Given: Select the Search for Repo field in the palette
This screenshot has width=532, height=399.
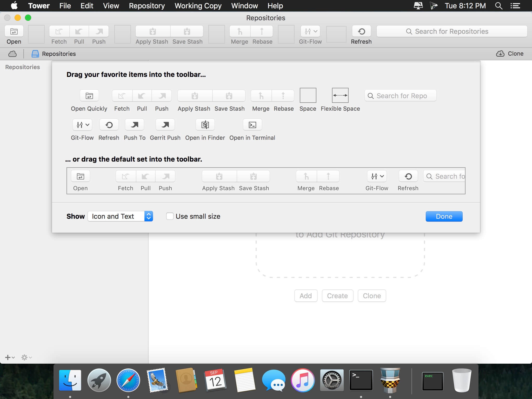Looking at the screenshot, I should (400, 96).
